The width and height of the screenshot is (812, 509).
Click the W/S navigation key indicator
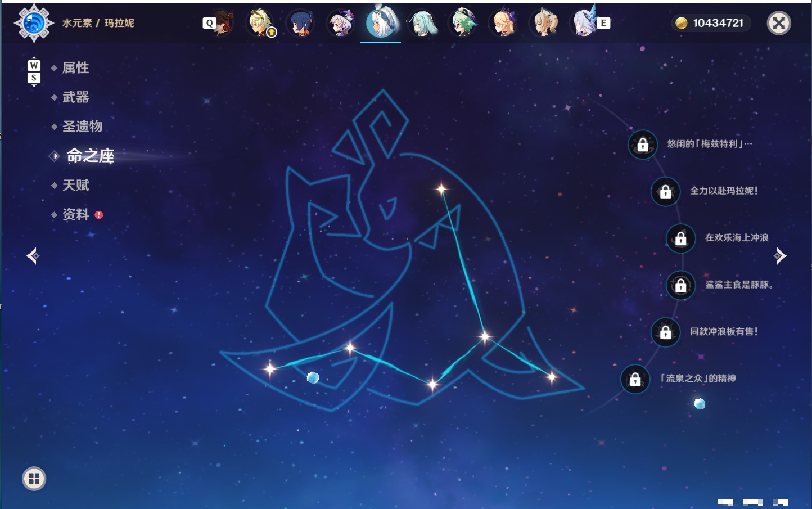pos(34,71)
